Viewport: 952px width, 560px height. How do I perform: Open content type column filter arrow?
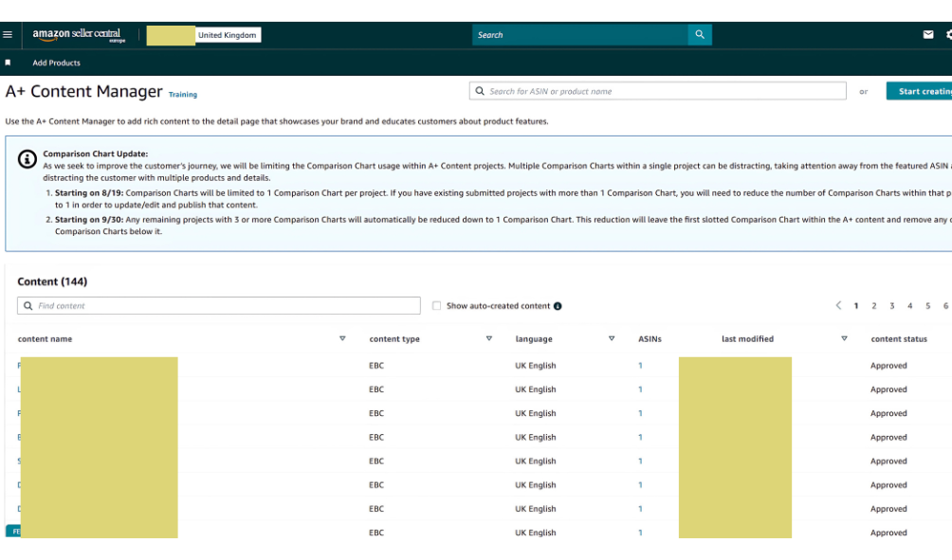pyautogui.click(x=488, y=338)
